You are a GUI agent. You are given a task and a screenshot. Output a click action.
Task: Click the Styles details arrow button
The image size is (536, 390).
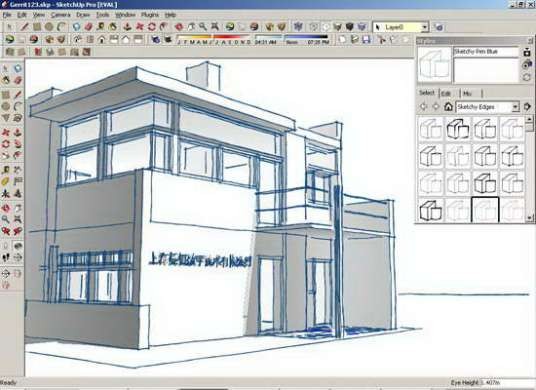pos(527,107)
